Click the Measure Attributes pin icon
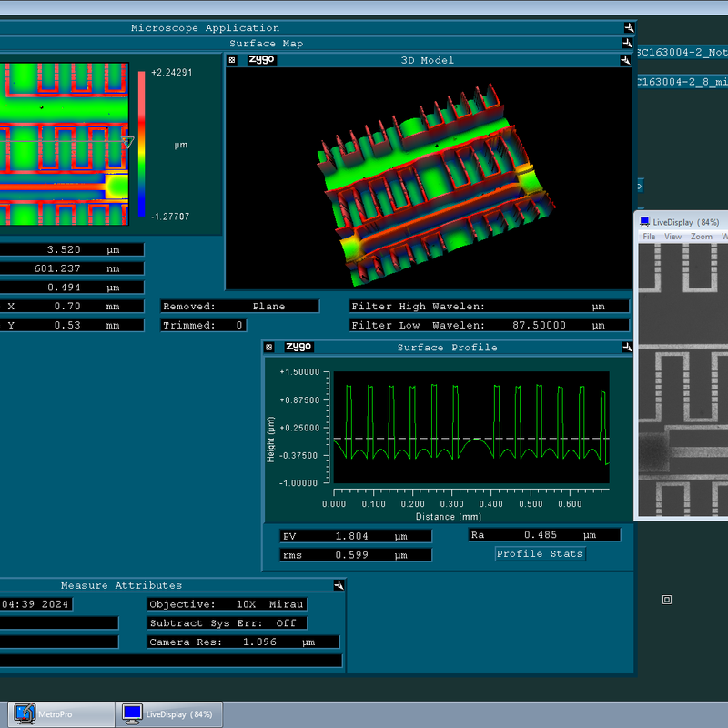728x728 pixels. coord(339,585)
